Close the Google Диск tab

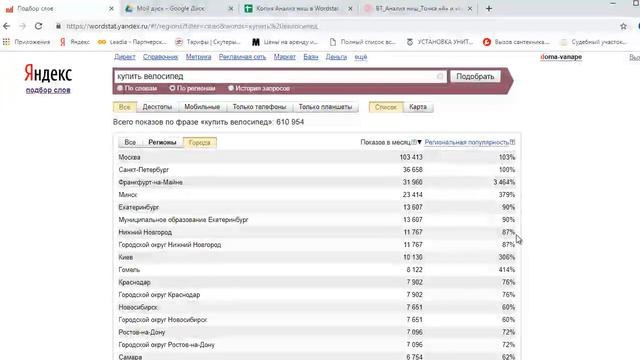pos(231,9)
